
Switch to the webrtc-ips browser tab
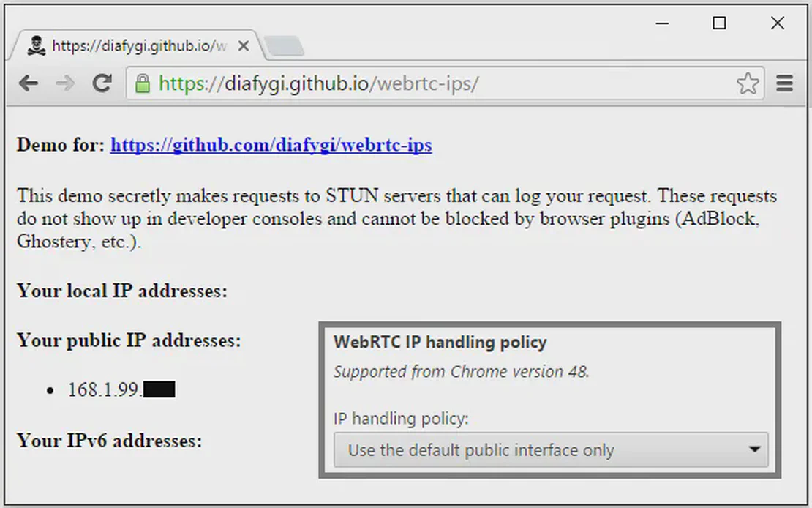132,45
